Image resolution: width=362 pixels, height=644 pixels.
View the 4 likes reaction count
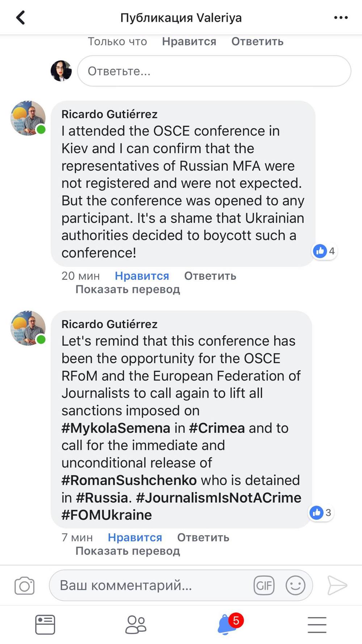(325, 251)
